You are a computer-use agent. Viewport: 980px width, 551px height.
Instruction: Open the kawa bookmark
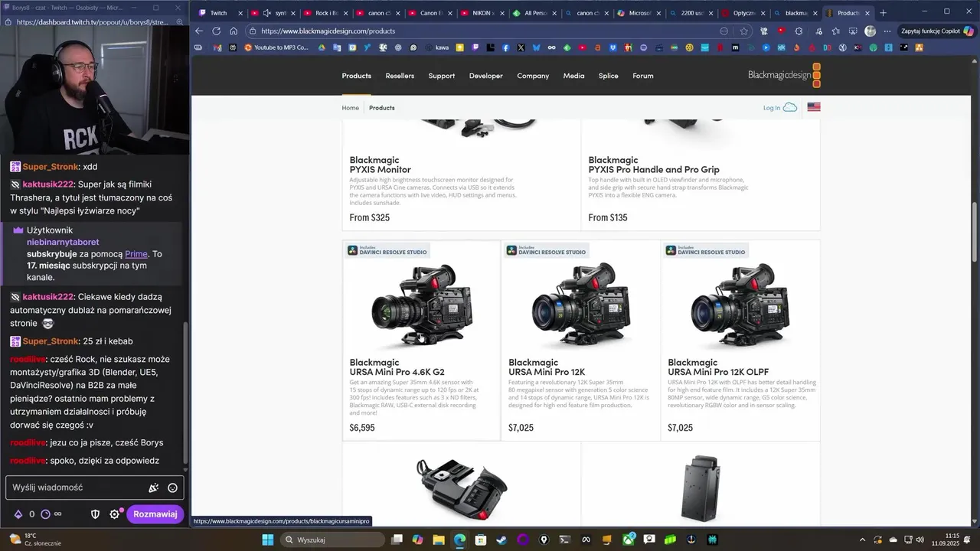[436, 47]
